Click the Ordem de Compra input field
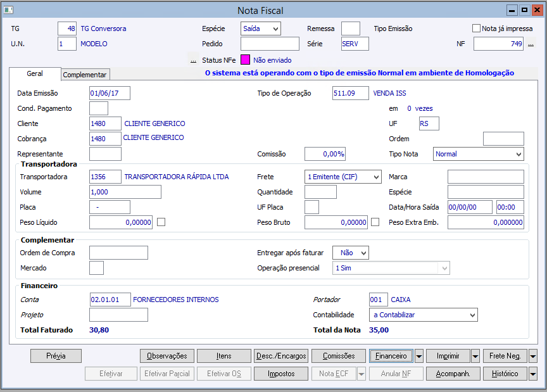Image resolution: width=547 pixels, height=392 pixels. tap(118, 253)
